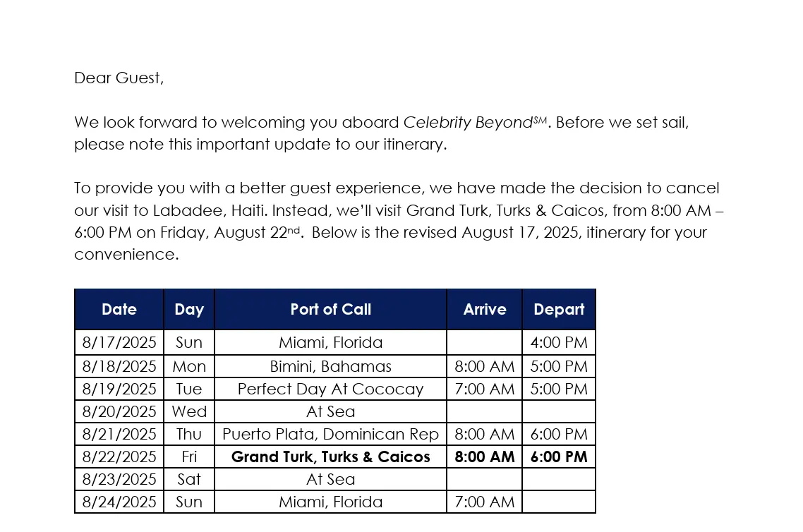Click the bold 6:00 PM depart cell
803x532 pixels.
[559, 457]
